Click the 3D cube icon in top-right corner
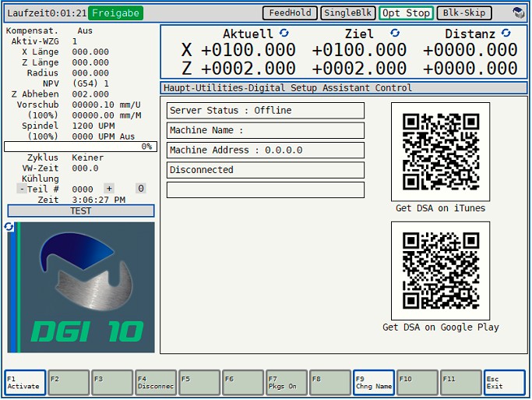 pyautogui.click(x=518, y=13)
